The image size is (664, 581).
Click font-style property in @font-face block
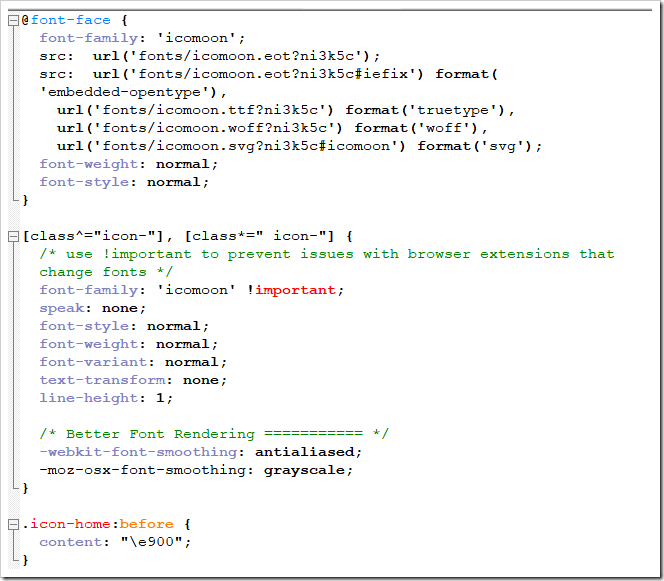pyautogui.click(x=84, y=182)
